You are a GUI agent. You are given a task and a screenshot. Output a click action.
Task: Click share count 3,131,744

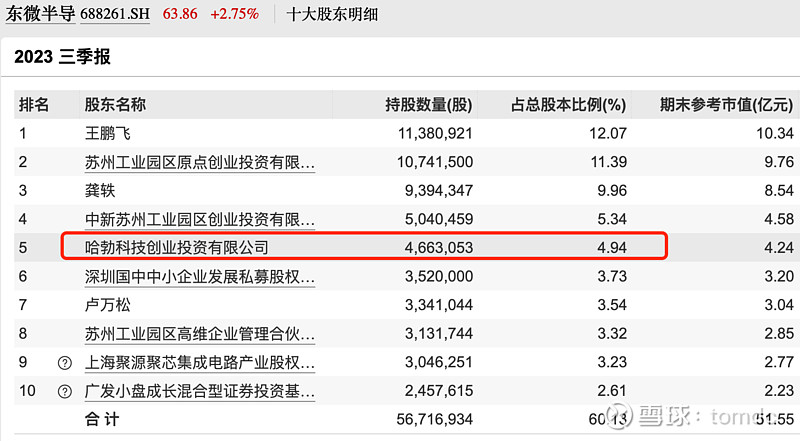[439, 334]
